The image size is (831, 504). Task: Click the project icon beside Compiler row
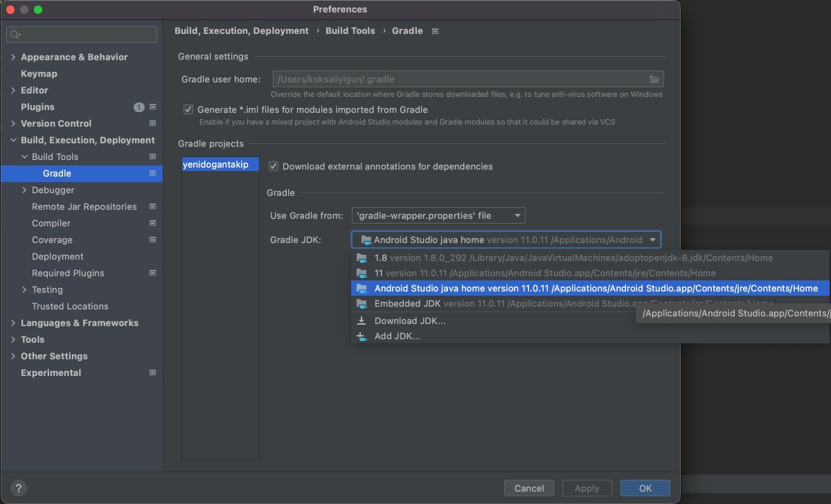152,224
